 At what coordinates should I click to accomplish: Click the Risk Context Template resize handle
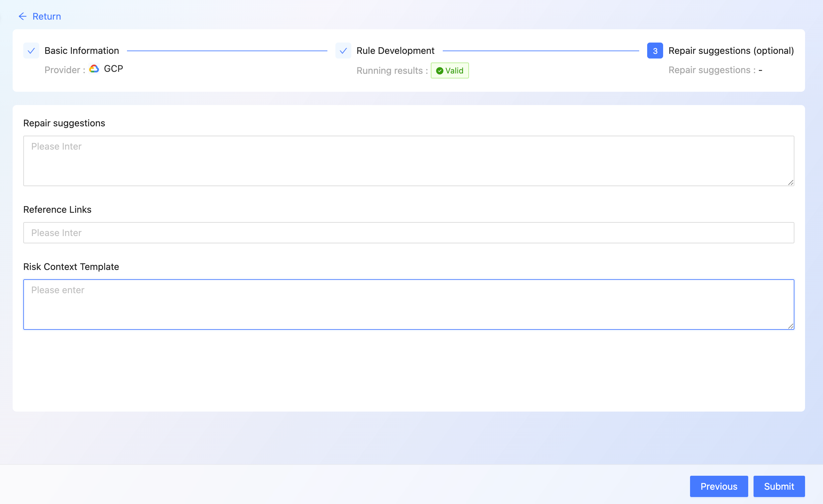(791, 326)
